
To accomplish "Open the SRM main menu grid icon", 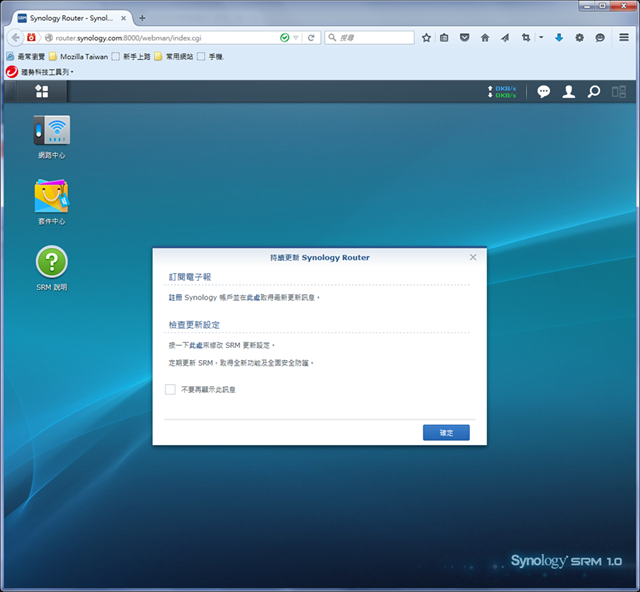I will pos(42,91).
